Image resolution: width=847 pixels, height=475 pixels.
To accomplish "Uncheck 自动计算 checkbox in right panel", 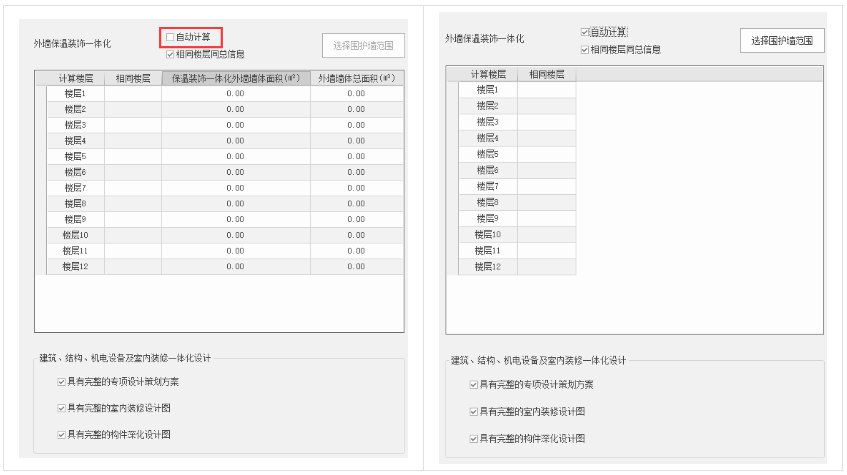I will 584,32.
